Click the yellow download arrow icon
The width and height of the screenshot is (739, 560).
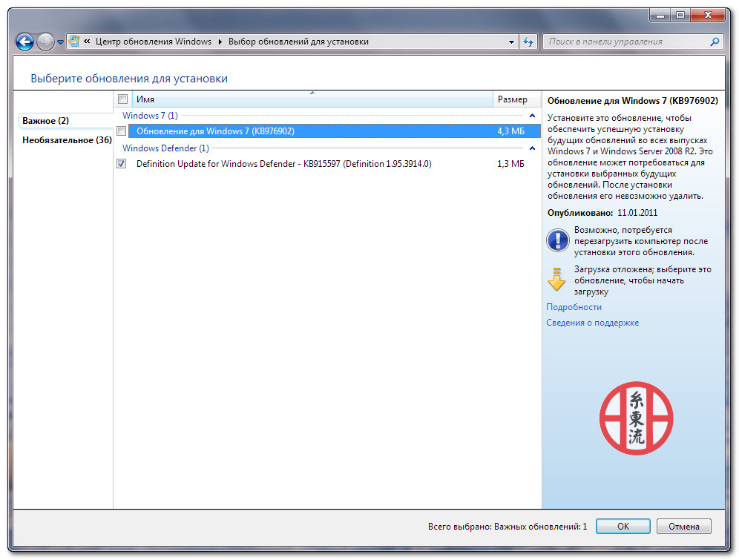pyautogui.click(x=556, y=279)
